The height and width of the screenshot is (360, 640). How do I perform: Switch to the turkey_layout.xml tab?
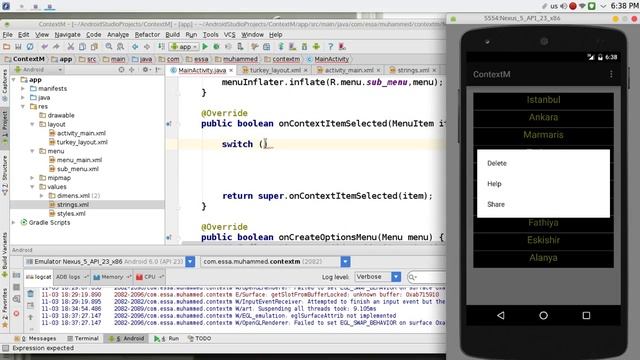point(275,70)
